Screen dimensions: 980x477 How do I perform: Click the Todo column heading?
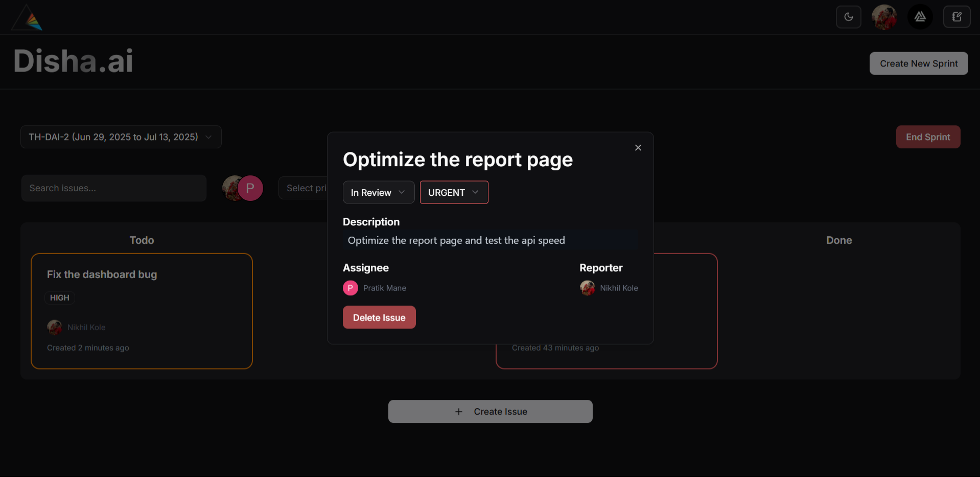(142, 240)
